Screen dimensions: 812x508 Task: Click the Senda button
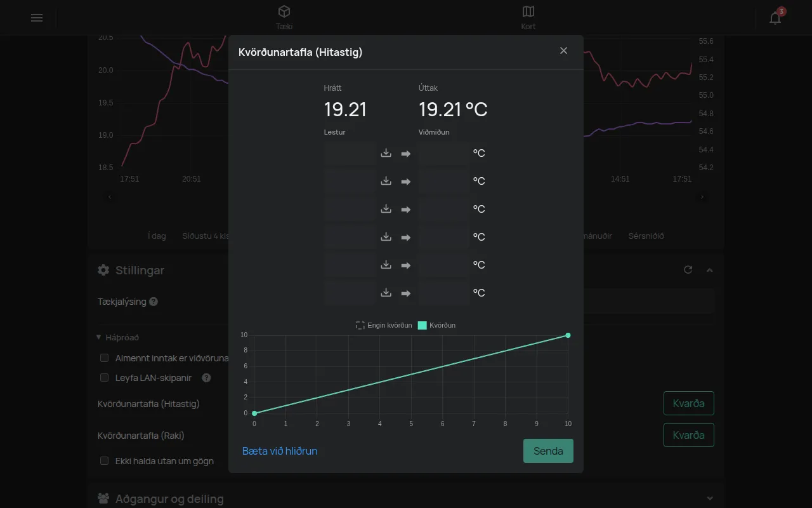(x=548, y=451)
